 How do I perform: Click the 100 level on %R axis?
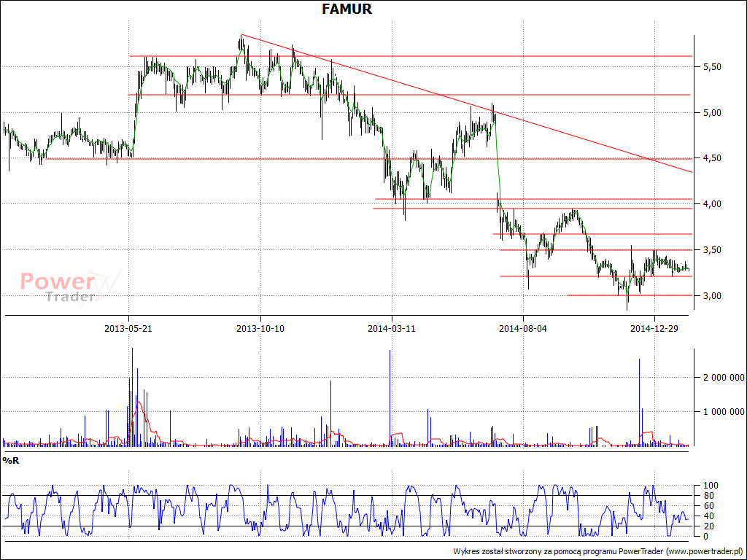point(711,486)
